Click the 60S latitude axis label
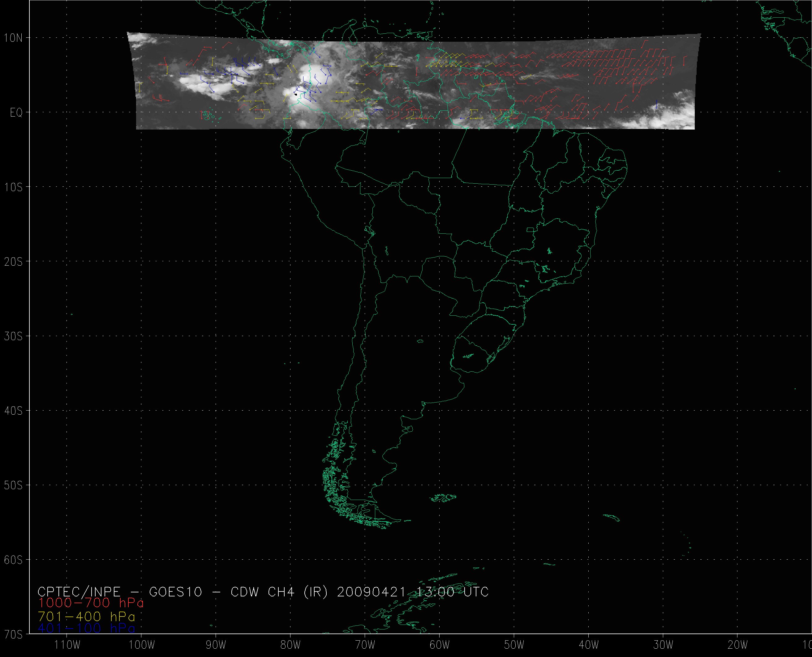Screen dimensions: 812x657 click(x=13, y=560)
